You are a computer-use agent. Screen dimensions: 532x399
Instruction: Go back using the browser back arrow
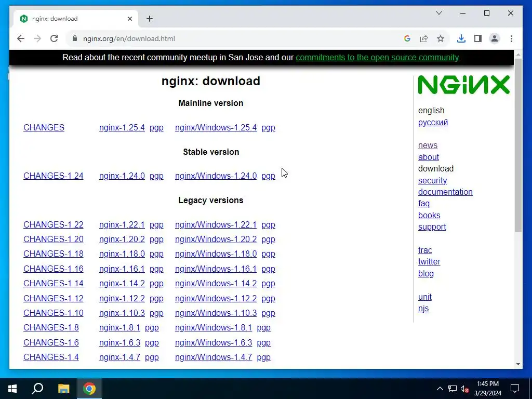(x=21, y=38)
